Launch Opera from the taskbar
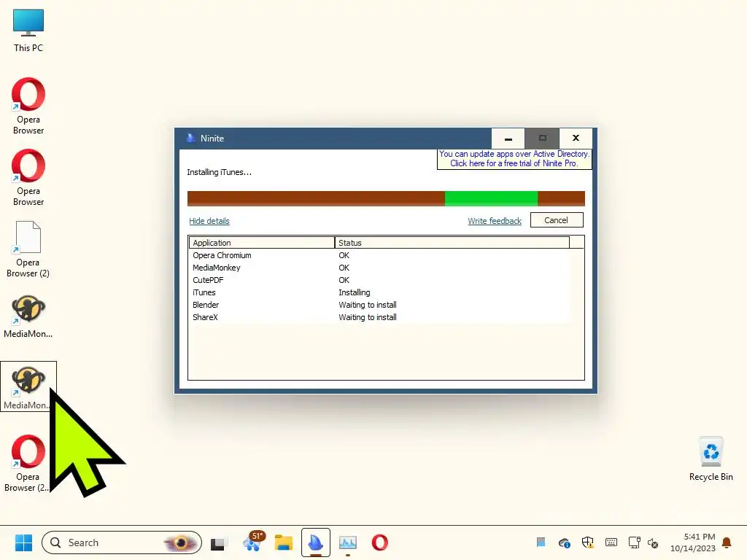Image resolution: width=747 pixels, height=560 pixels. click(x=379, y=542)
